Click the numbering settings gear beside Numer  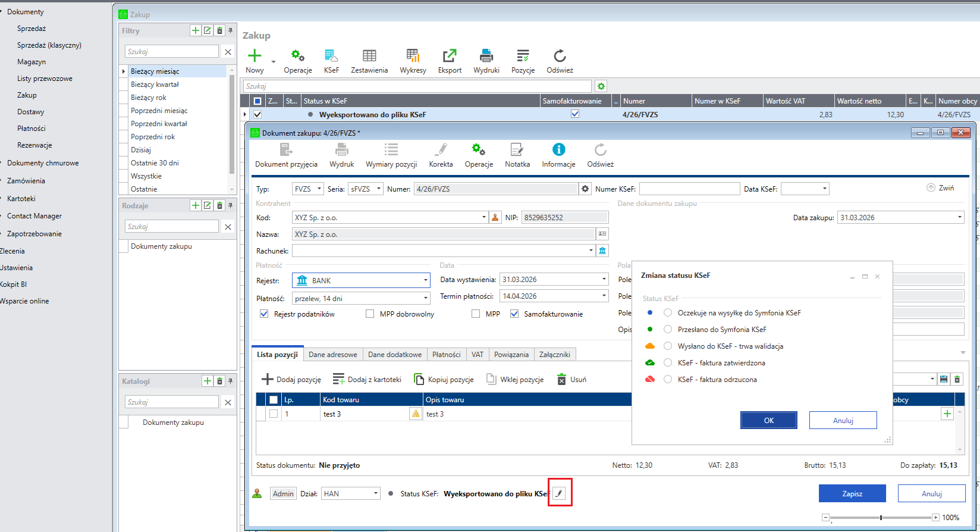coord(585,189)
